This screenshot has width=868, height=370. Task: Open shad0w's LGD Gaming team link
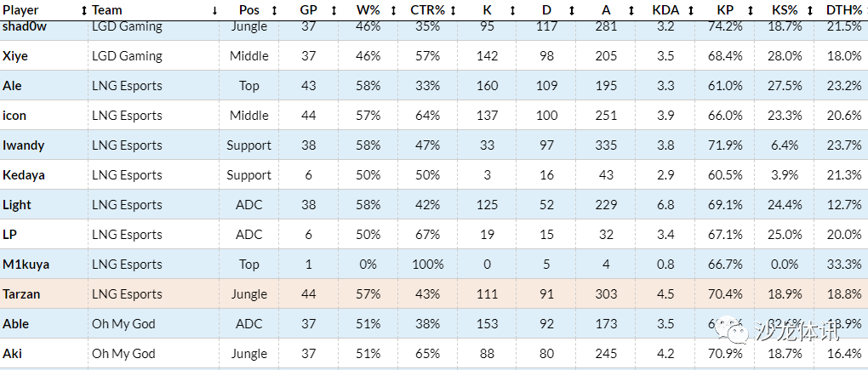coord(127,26)
